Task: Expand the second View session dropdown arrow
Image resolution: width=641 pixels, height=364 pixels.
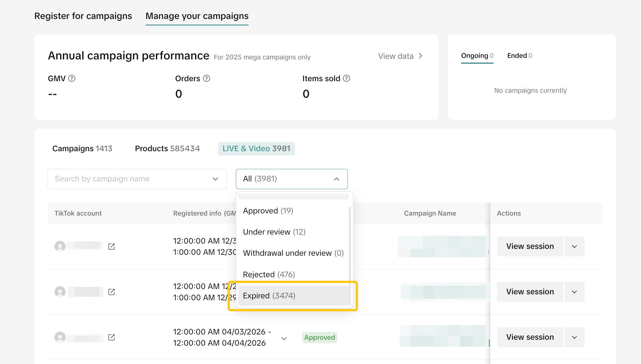Action: click(x=574, y=292)
